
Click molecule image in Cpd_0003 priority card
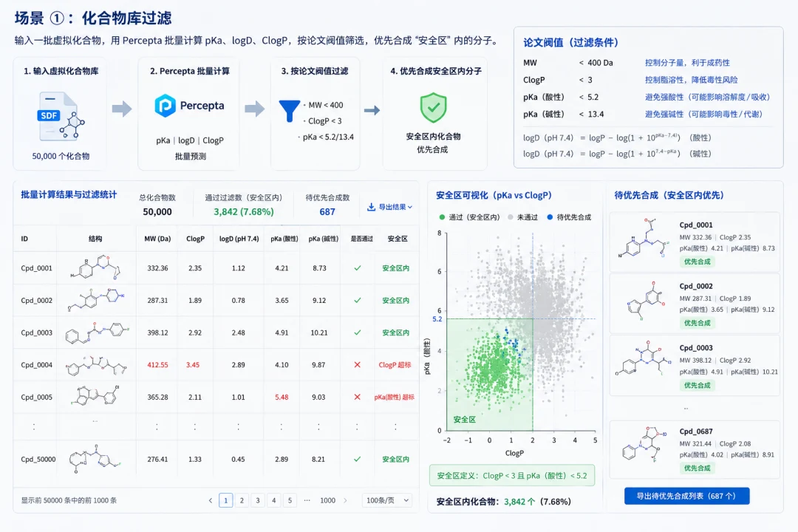pos(644,359)
